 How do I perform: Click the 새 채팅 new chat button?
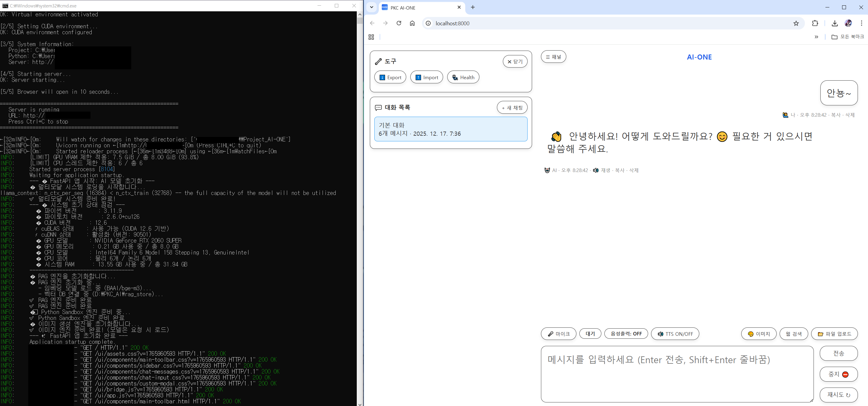512,108
